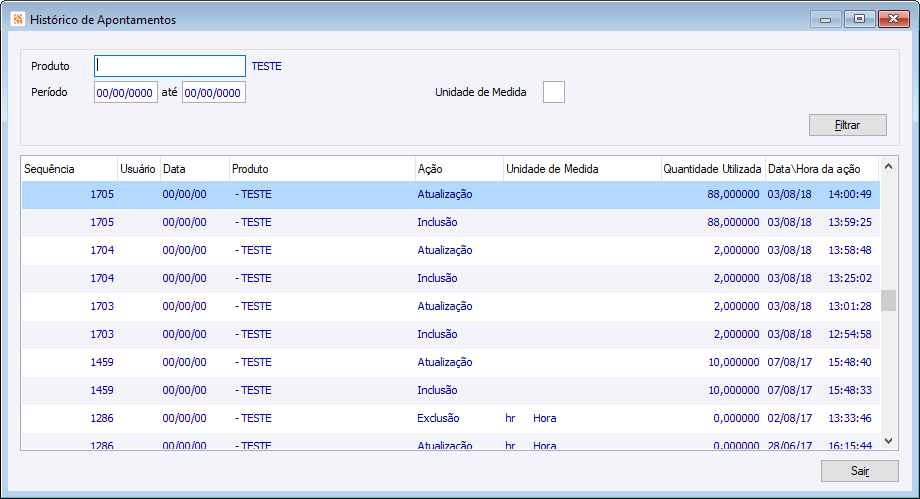The image size is (920, 499).
Task: Select row 1705 Inclusão at 13:59:25
Action: [451, 222]
